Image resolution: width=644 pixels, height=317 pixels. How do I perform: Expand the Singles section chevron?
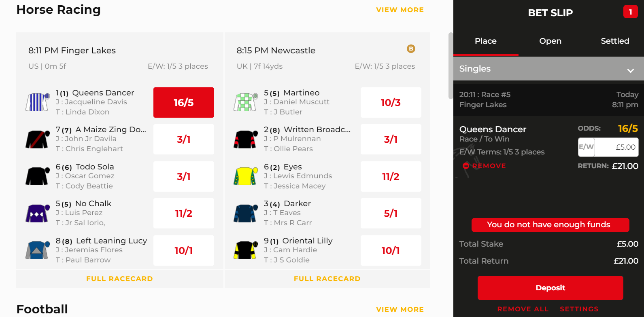coord(630,70)
